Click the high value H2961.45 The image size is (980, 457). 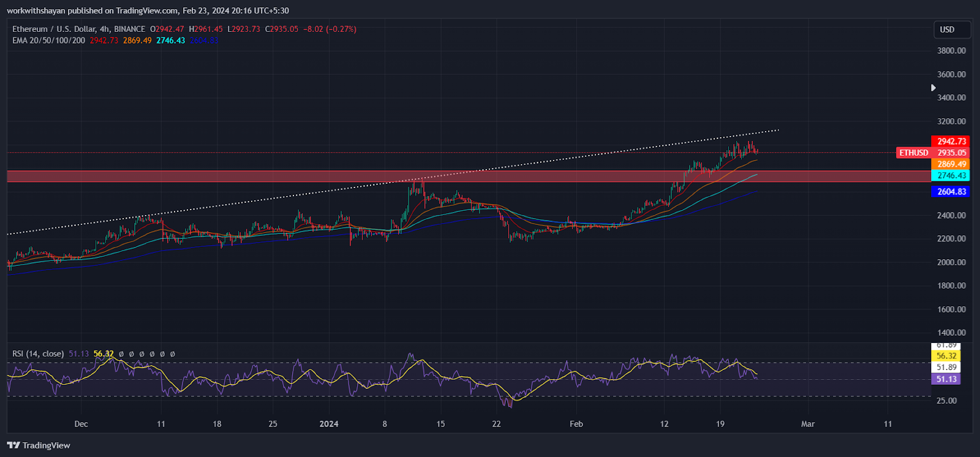tap(206, 29)
